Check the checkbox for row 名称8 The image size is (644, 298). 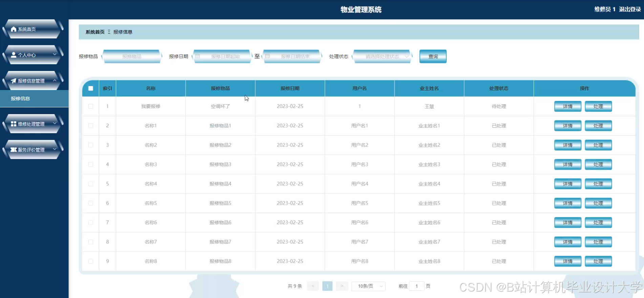91,261
